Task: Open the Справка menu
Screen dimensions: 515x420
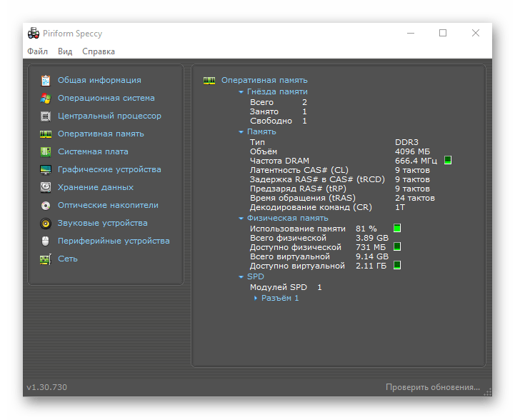Action: 99,51
